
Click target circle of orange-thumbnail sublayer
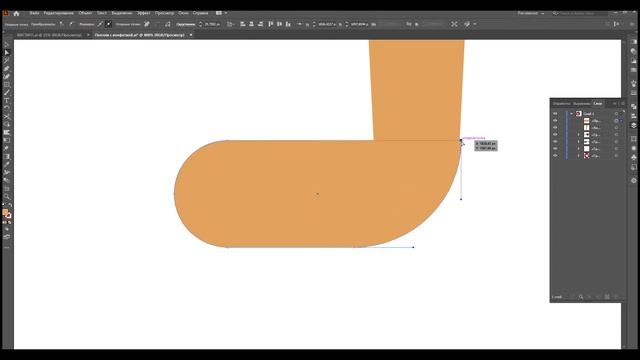616,120
